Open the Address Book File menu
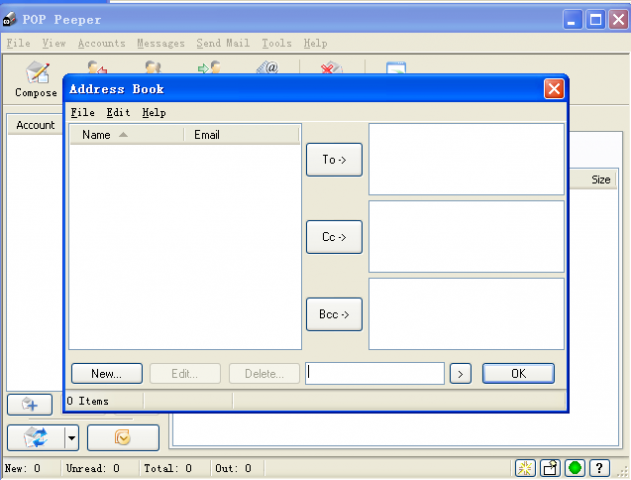631x480 pixels. coord(82,113)
